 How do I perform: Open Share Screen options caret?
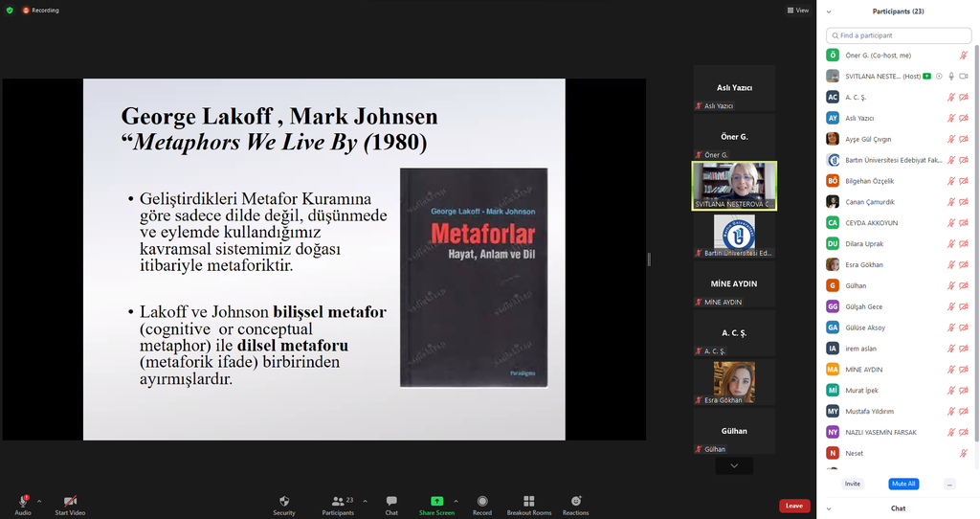tap(456, 501)
